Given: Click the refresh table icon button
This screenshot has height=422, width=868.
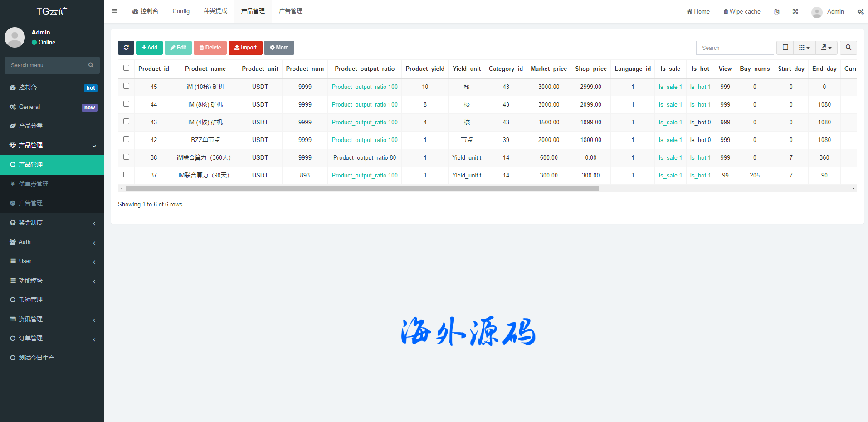Looking at the screenshot, I should click(126, 48).
